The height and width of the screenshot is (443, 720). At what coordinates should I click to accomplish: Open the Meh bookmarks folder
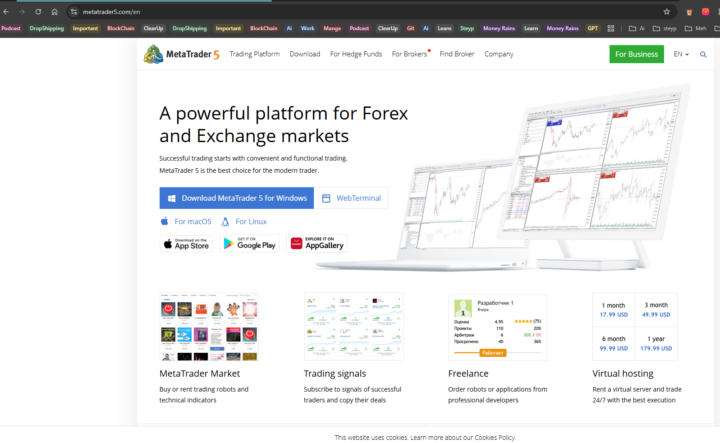click(x=696, y=28)
